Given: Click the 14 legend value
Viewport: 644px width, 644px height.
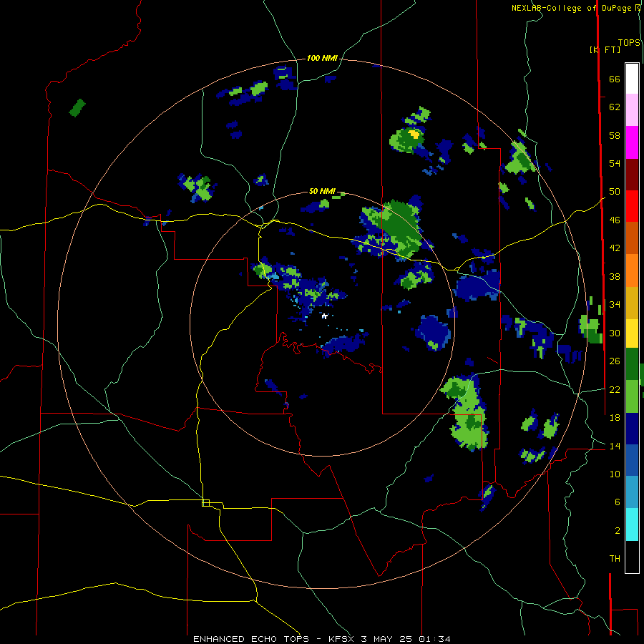Looking at the screenshot, I should 615,446.
